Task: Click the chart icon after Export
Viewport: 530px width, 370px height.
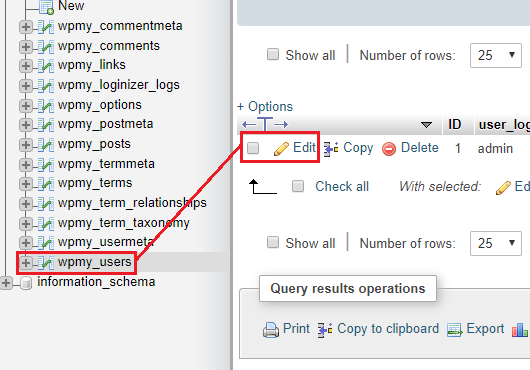Action: point(520,330)
